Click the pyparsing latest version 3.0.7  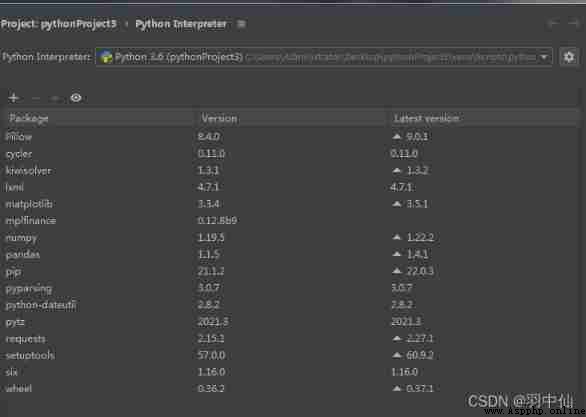tap(402, 288)
